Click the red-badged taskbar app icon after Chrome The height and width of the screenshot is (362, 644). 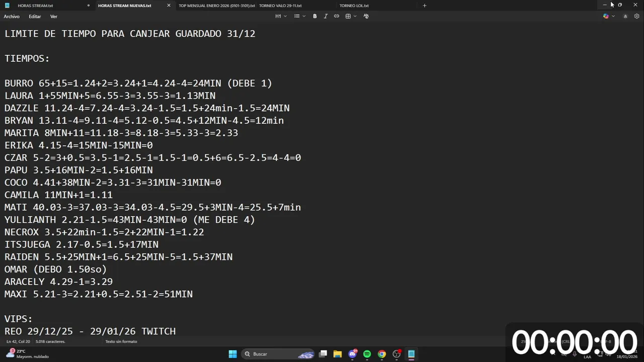(x=396, y=354)
